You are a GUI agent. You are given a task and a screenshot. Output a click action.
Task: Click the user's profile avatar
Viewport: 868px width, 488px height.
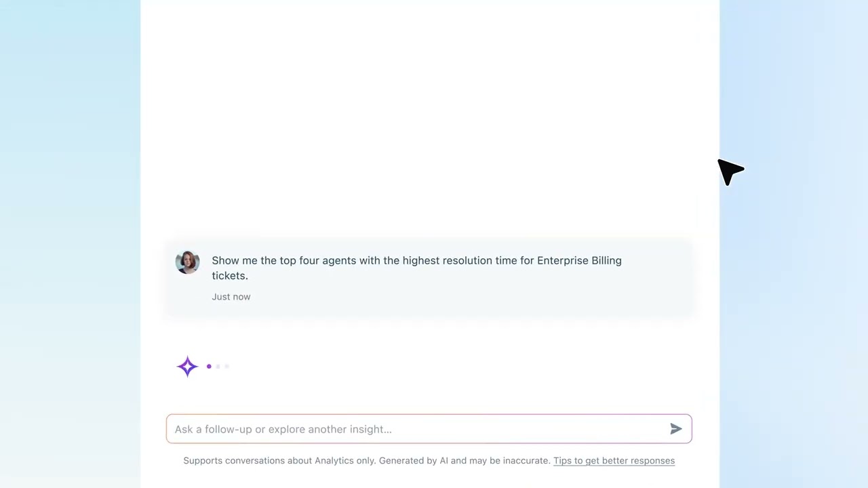point(187,262)
